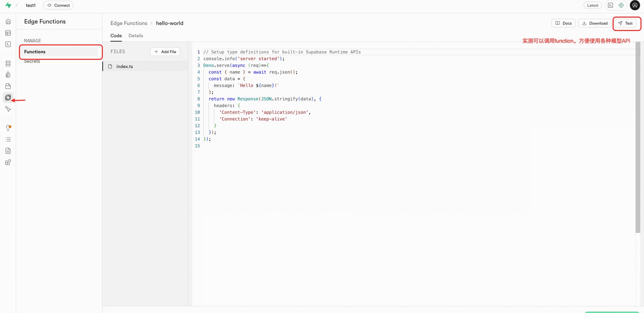Select Secrets in Manage menu
This screenshot has width=644, height=313.
32,61
